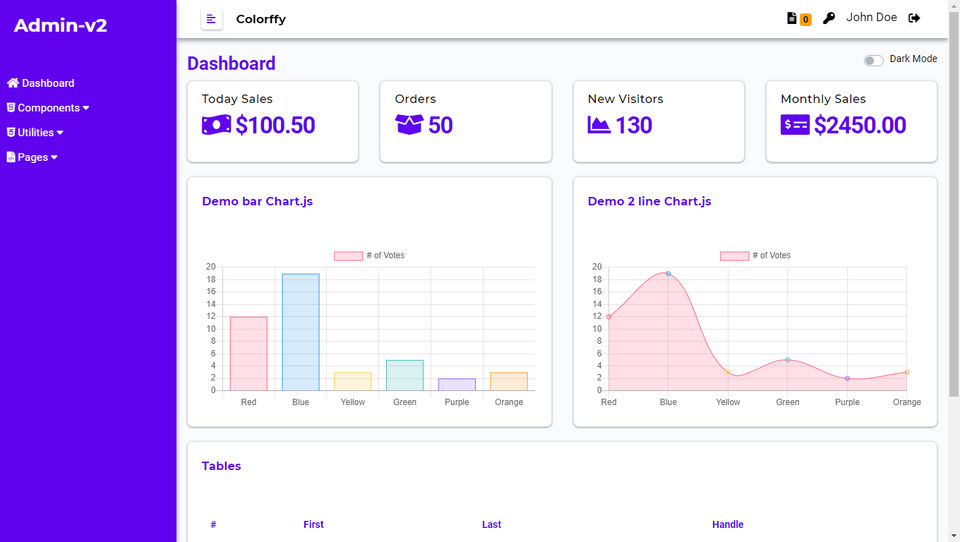This screenshot has width=960, height=542.
Task: Click the Admin-v2 brand logo link
Action: coord(61,25)
